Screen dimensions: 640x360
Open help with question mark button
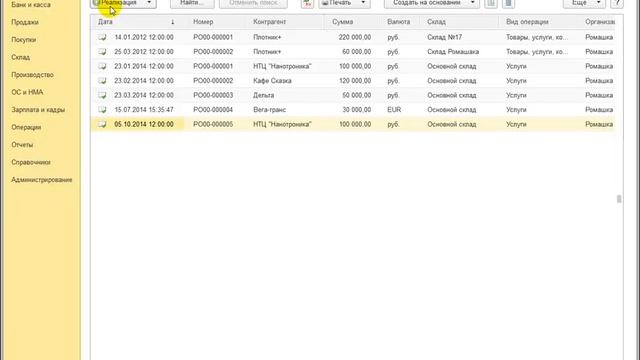click(x=617, y=3)
